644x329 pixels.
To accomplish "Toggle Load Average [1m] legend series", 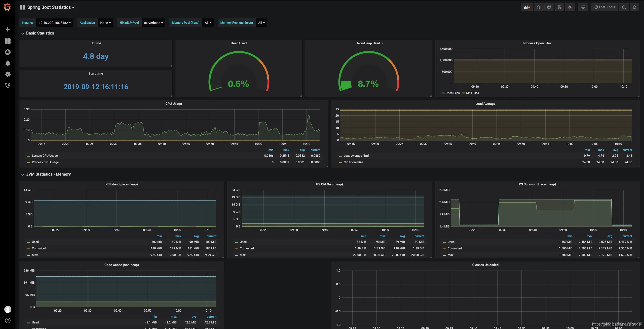I will pyautogui.click(x=356, y=156).
